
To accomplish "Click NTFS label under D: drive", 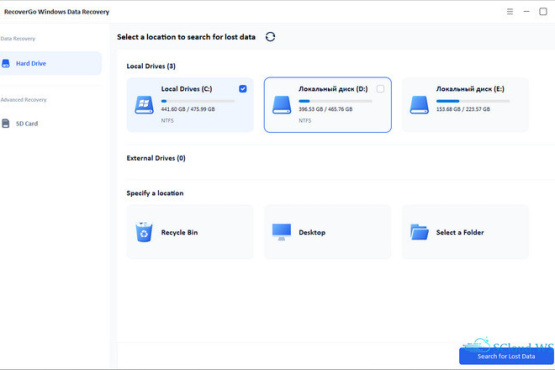I will click(x=305, y=121).
